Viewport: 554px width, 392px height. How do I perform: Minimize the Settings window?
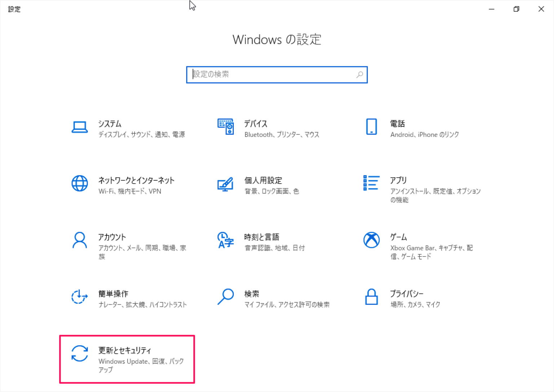pos(492,9)
